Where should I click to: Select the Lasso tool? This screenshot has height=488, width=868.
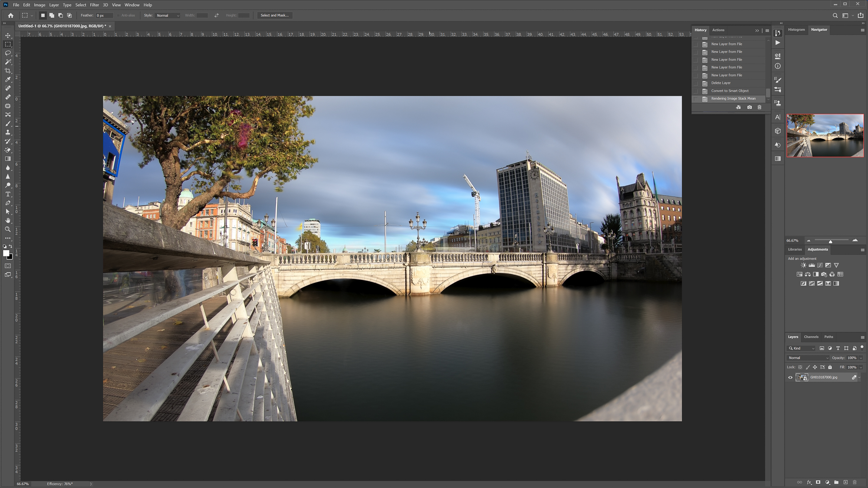coord(8,53)
